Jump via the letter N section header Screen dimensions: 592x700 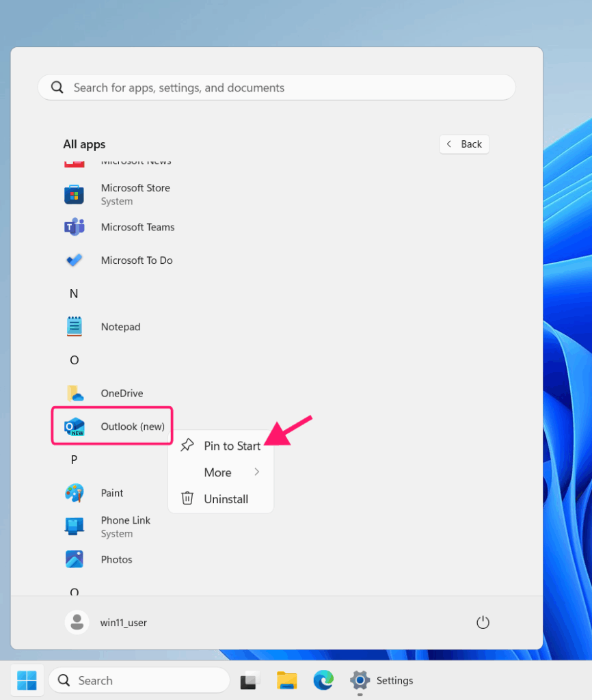click(74, 293)
